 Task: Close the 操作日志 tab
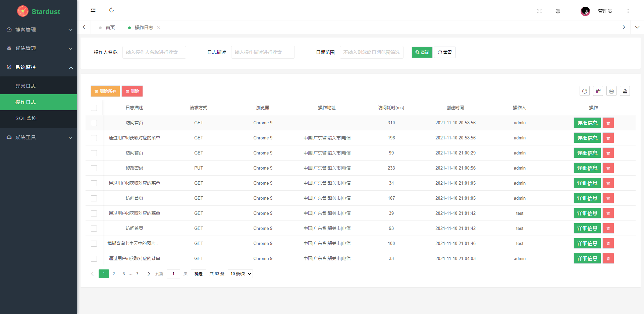pyautogui.click(x=159, y=28)
